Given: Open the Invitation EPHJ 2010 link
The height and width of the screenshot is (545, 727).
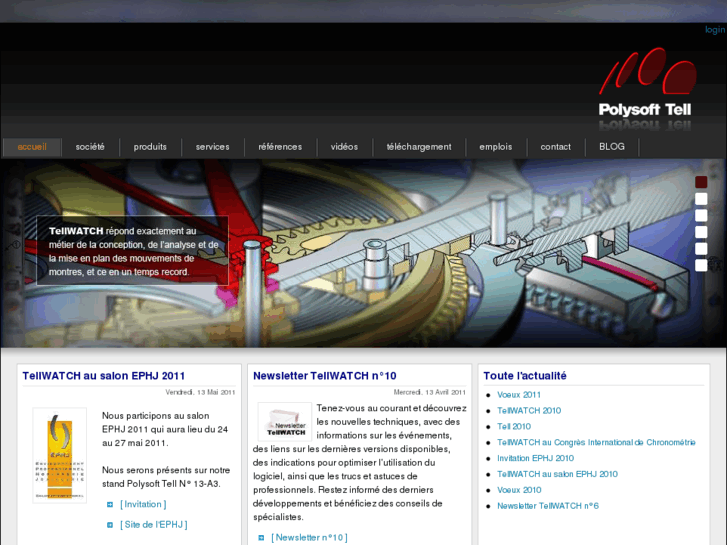Looking at the screenshot, I should tap(536, 458).
